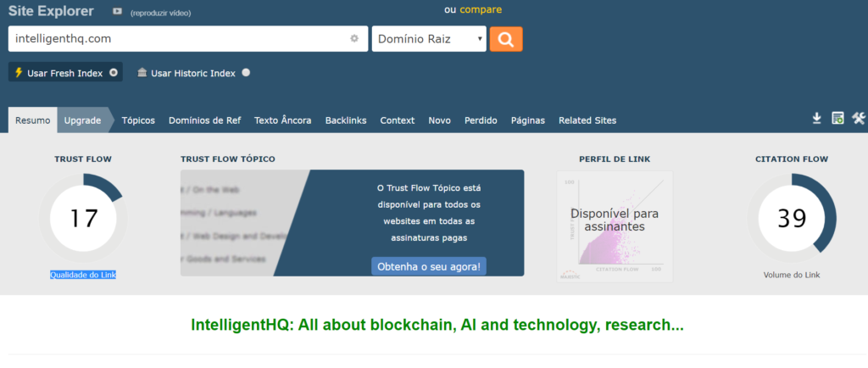The image size is (868, 368).
Task: Open the Texto Âncora tab
Action: (x=283, y=120)
